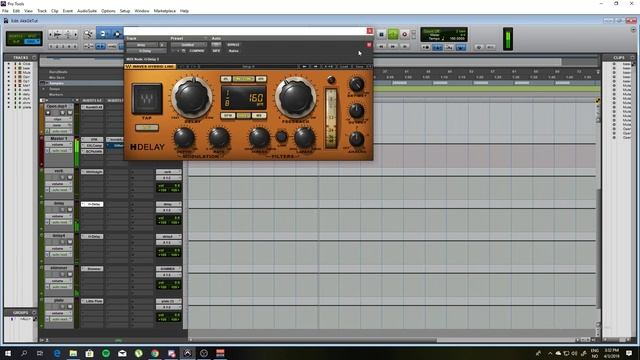
Task: Open insert on the plate track
Action: click(92, 301)
